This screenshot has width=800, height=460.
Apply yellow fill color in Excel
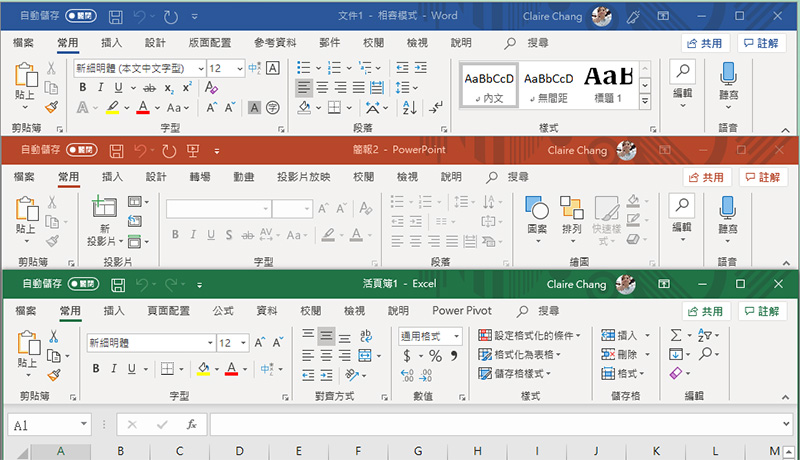pyautogui.click(x=204, y=369)
